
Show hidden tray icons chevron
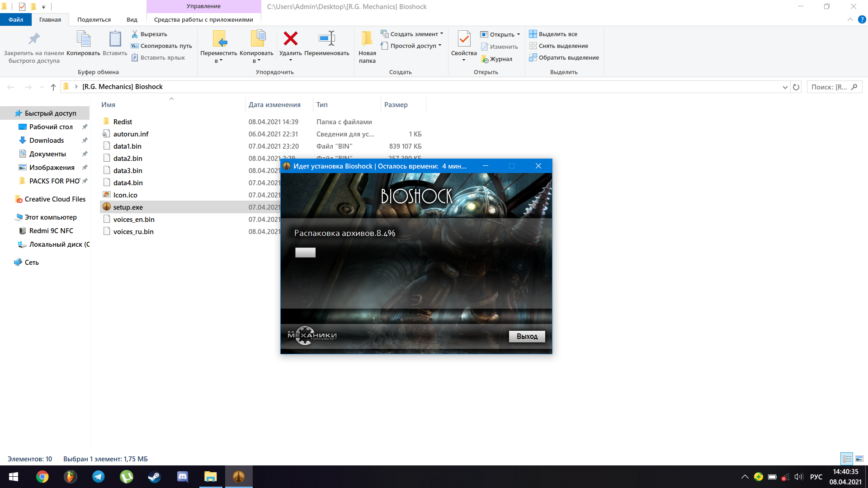pyautogui.click(x=745, y=477)
